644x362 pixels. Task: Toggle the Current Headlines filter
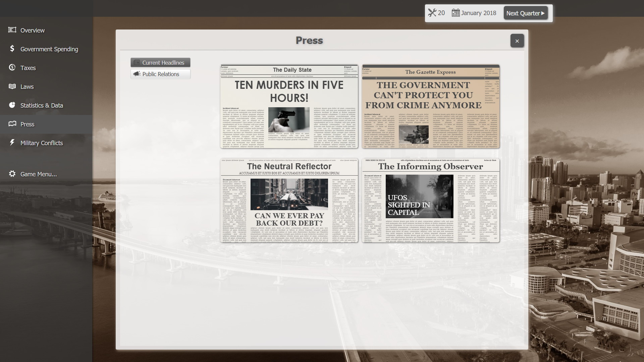pos(161,62)
